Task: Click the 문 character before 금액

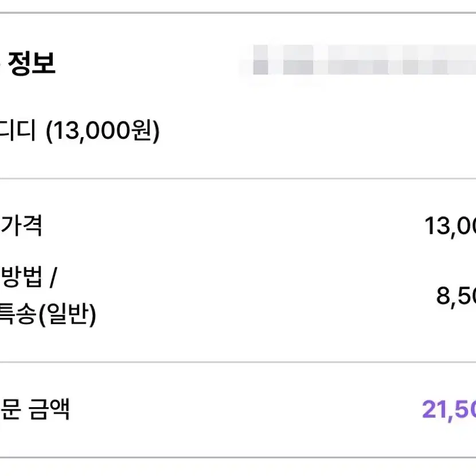Action: 11,409
